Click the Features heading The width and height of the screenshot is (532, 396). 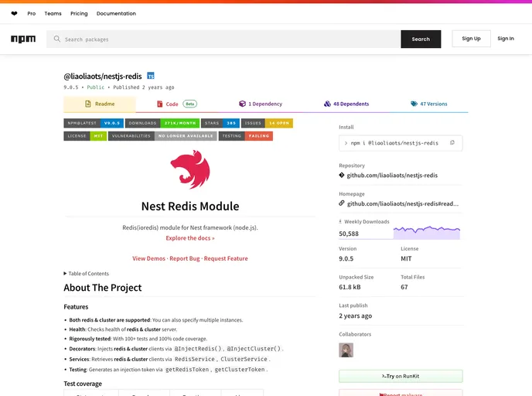(76, 307)
